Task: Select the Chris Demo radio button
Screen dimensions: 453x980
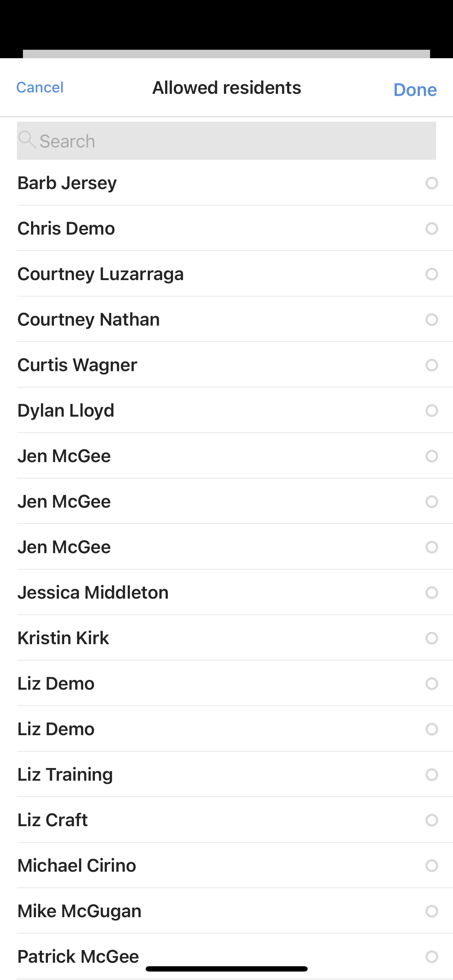Action: (x=431, y=229)
